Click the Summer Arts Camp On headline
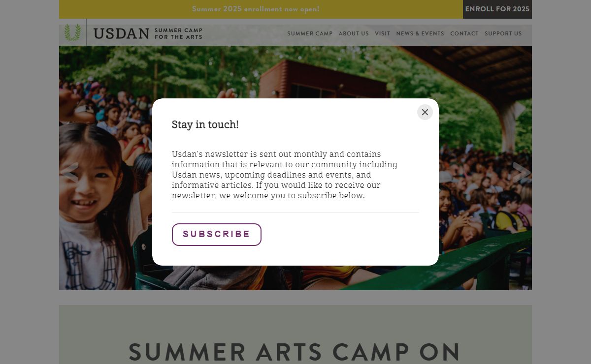 point(295,351)
